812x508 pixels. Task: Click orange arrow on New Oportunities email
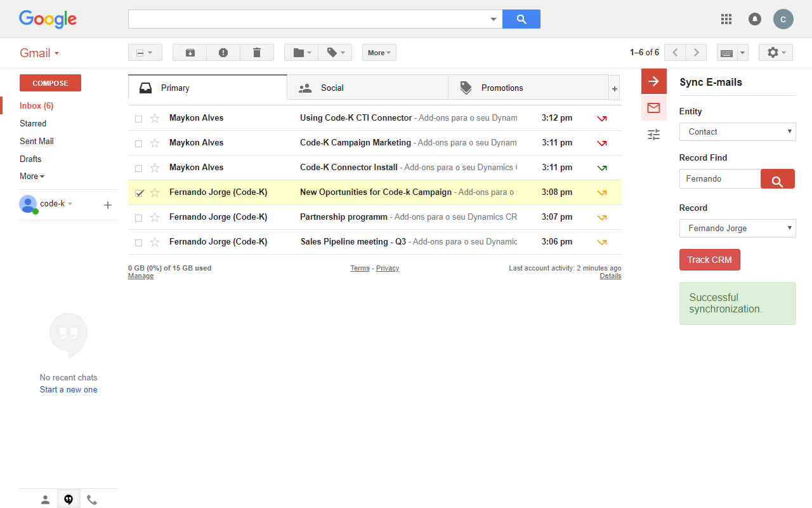[602, 192]
